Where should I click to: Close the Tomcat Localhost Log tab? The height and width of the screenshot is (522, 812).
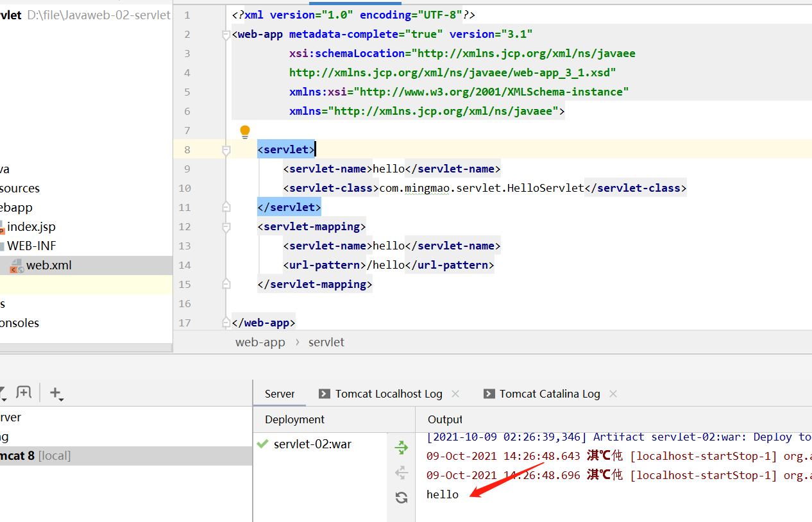[x=455, y=394]
